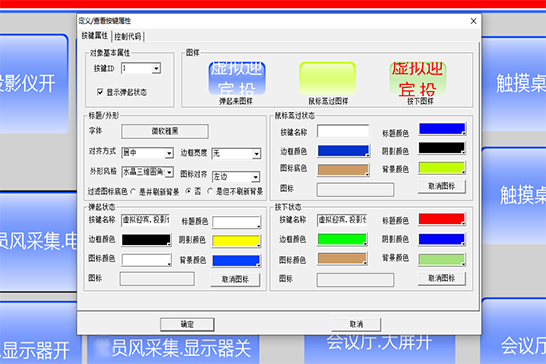Open the 按键ID dropdown
546x364 pixels.
click(156, 68)
